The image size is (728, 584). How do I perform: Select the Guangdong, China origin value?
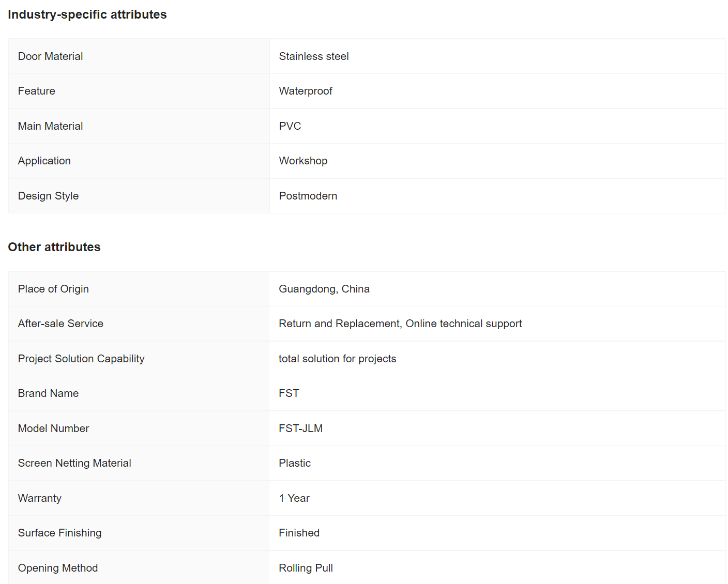click(324, 289)
